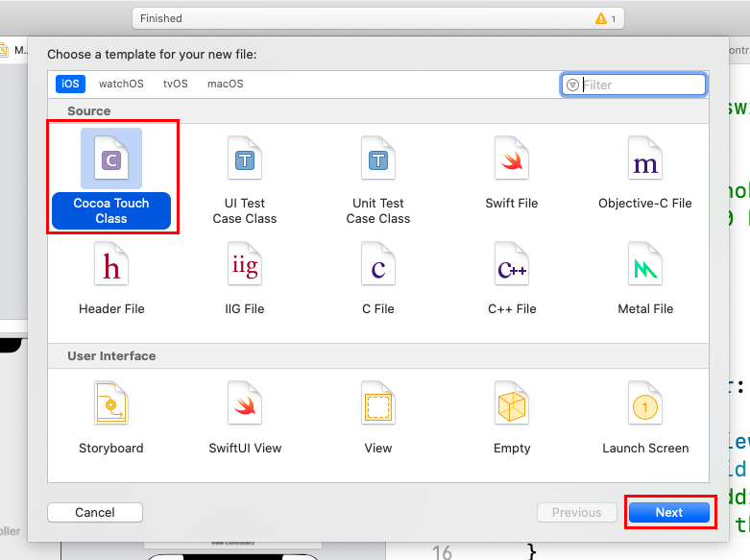
Task: Click the Objective-C File label text
Action: [645, 204]
